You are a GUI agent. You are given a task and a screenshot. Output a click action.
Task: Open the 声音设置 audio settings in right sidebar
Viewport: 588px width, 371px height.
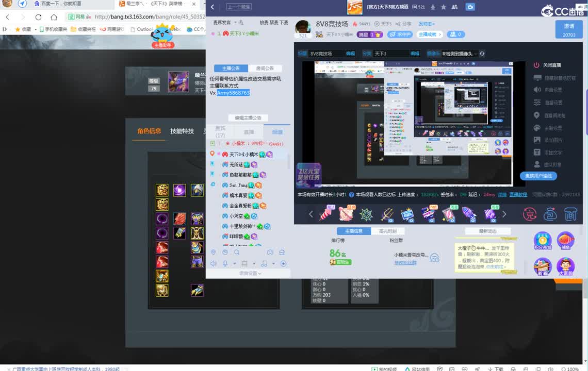pos(537,89)
